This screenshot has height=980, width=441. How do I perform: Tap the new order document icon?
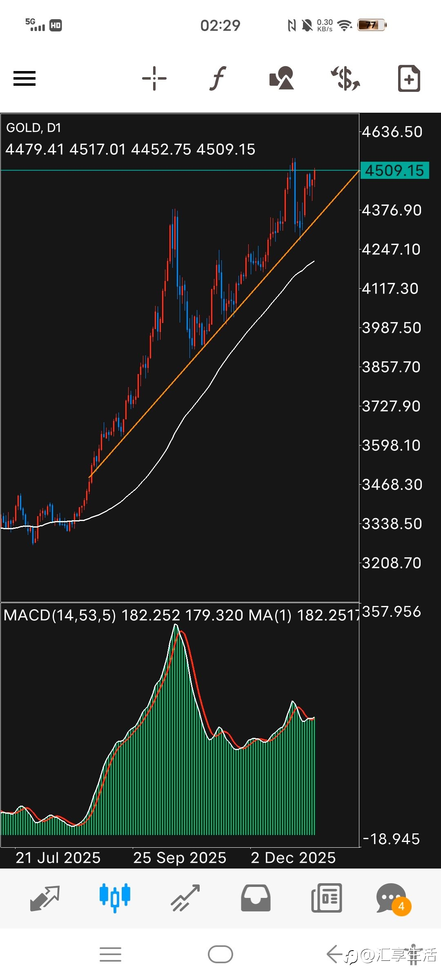pos(409,78)
